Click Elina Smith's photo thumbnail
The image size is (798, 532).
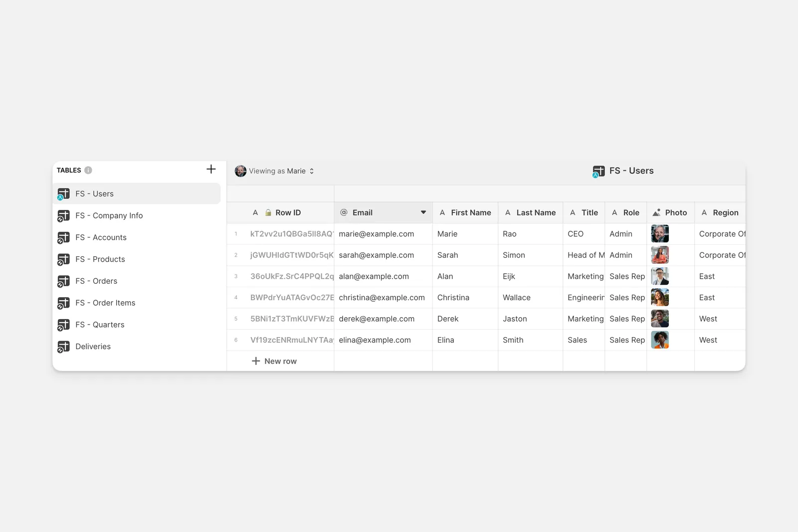click(660, 340)
